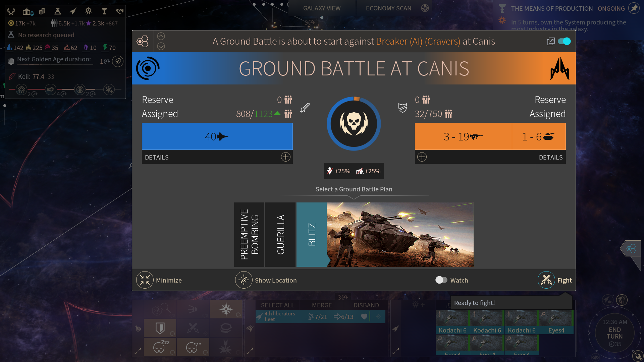The height and width of the screenshot is (362, 644).
Task: Click the Show Location compass icon
Action: tap(244, 280)
